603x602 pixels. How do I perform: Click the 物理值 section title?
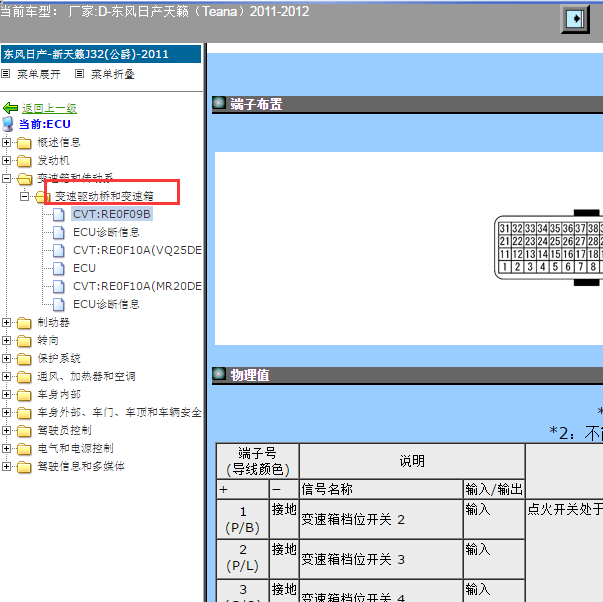(x=250, y=375)
